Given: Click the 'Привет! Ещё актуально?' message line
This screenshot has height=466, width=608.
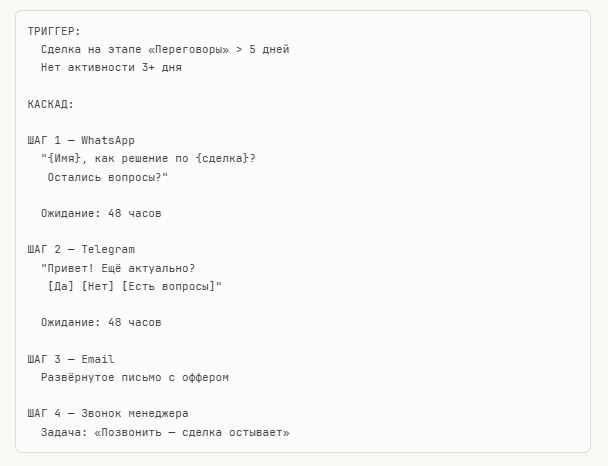Looking at the screenshot, I should (x=118, y=267).
